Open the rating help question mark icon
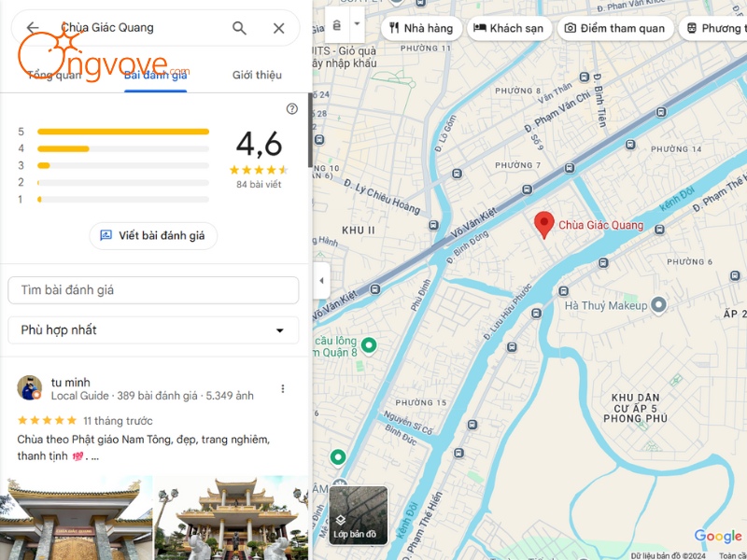 pos(292,109)
